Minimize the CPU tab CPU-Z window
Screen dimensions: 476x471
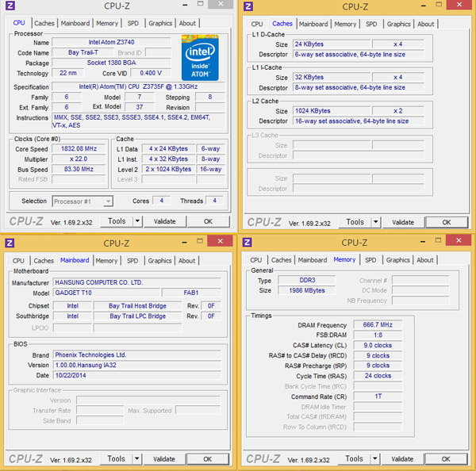[x=185, y=5]
